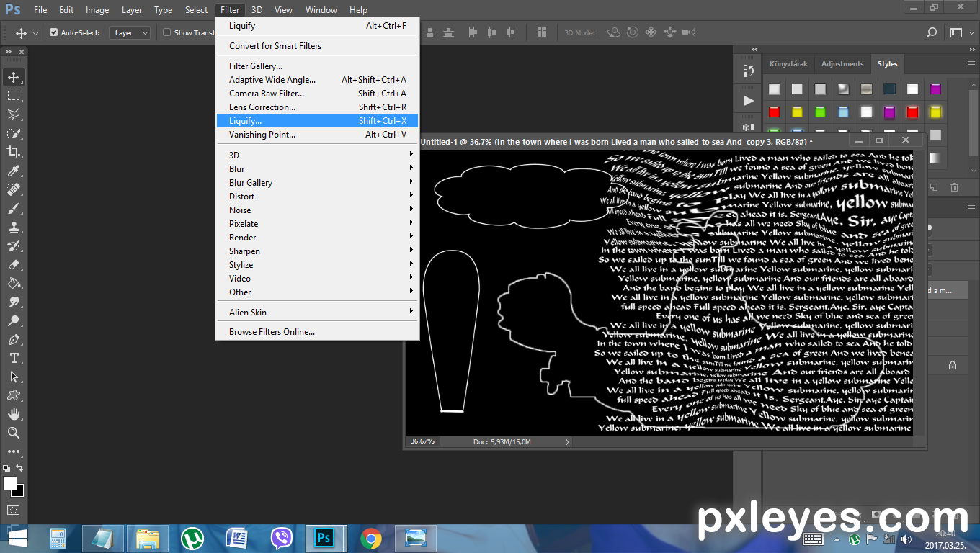Open the Move tool preset picker arrow

(x=36, y=33)
